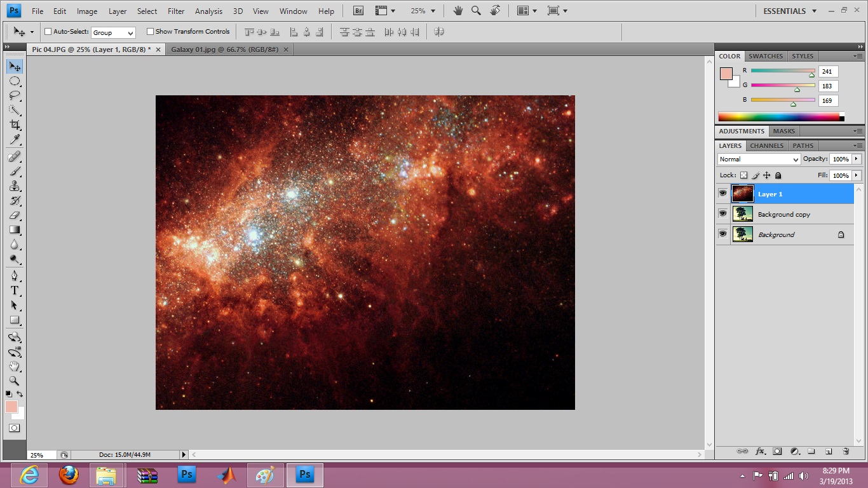Select the Elliptical Marquee tool
Screen dimensions: 868x488
pos(15,81)
